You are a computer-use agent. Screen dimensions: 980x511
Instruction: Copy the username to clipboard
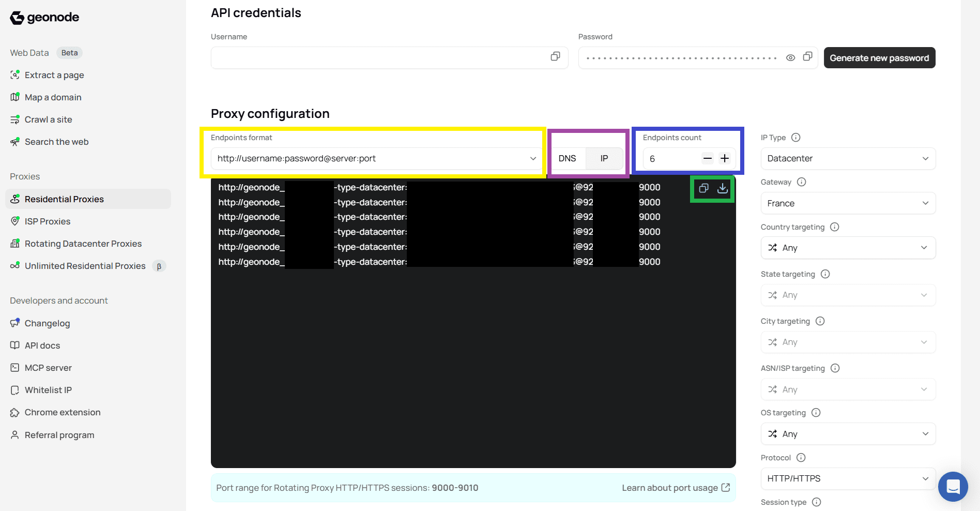(556, 56)
